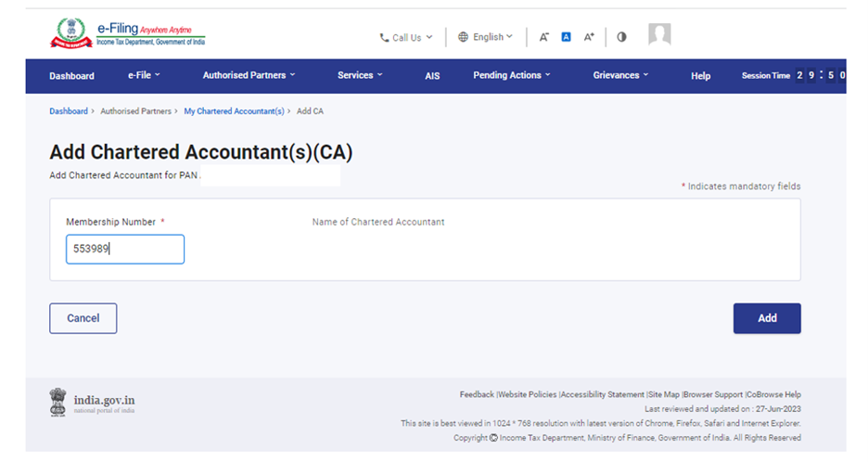Open the English language selector

pos(485,37)
